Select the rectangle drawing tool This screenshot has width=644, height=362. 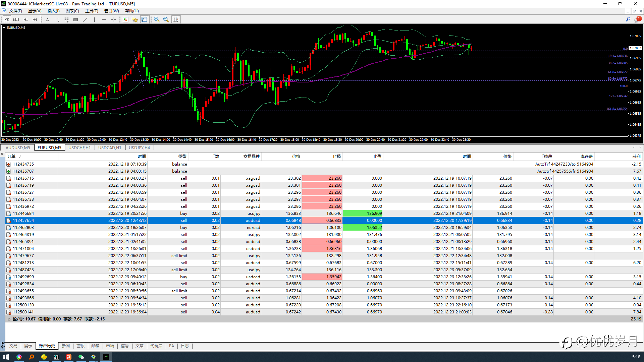(76, 19)
